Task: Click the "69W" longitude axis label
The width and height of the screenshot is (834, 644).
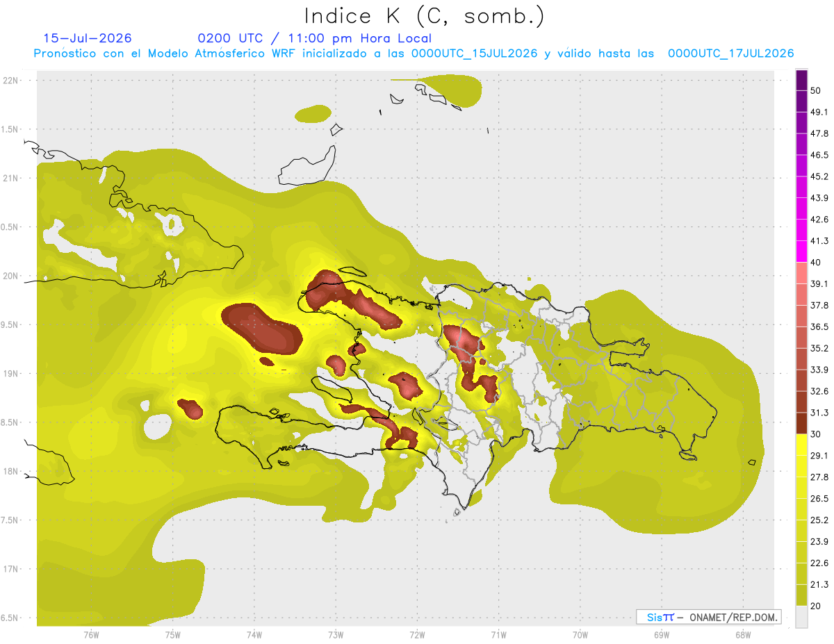Action: click(661, 634)
